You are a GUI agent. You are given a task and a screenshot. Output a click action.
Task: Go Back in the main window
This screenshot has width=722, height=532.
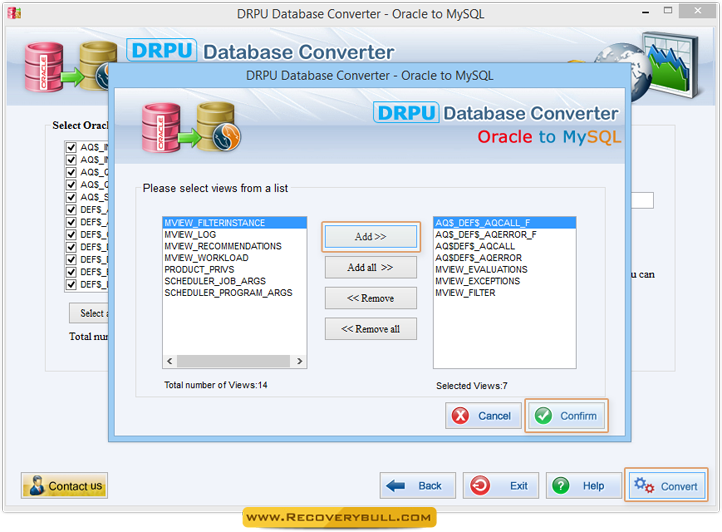(x=418, y=485)
